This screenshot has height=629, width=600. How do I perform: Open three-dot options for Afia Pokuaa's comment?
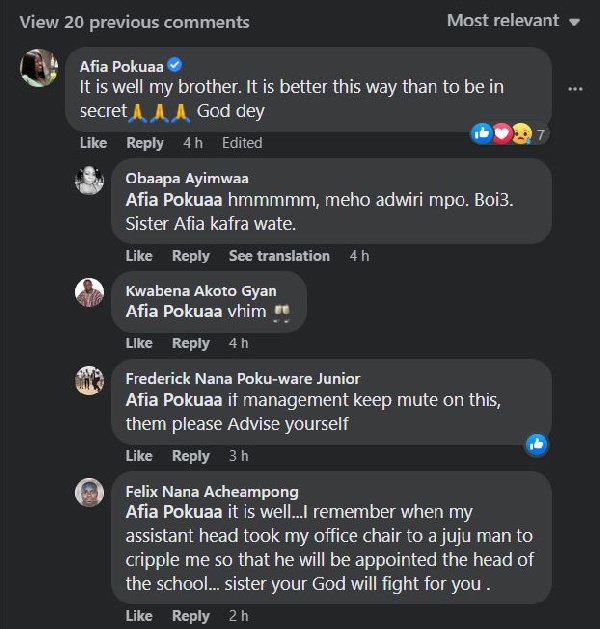574,89
